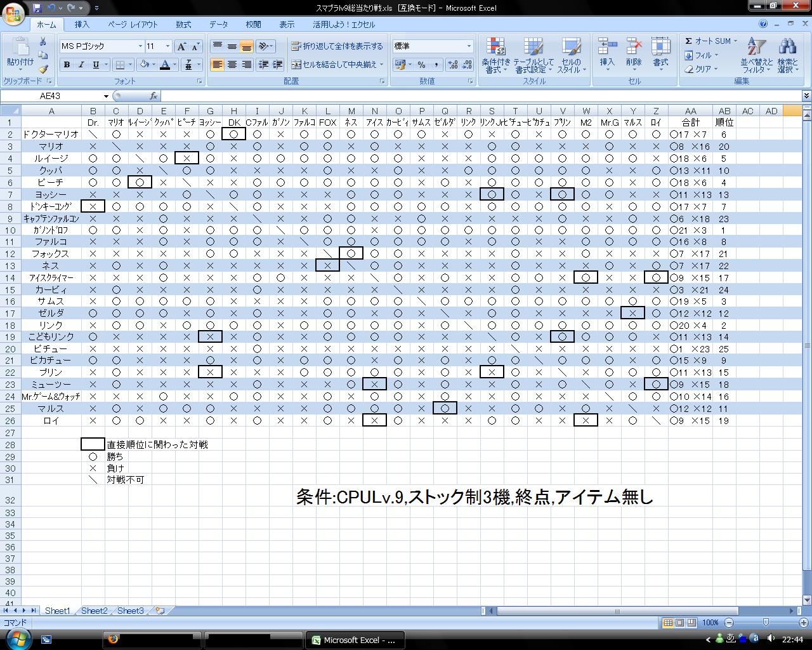Zoom out with minus button
The height and width of the screenshot is (650, 812).
point(728,623)
